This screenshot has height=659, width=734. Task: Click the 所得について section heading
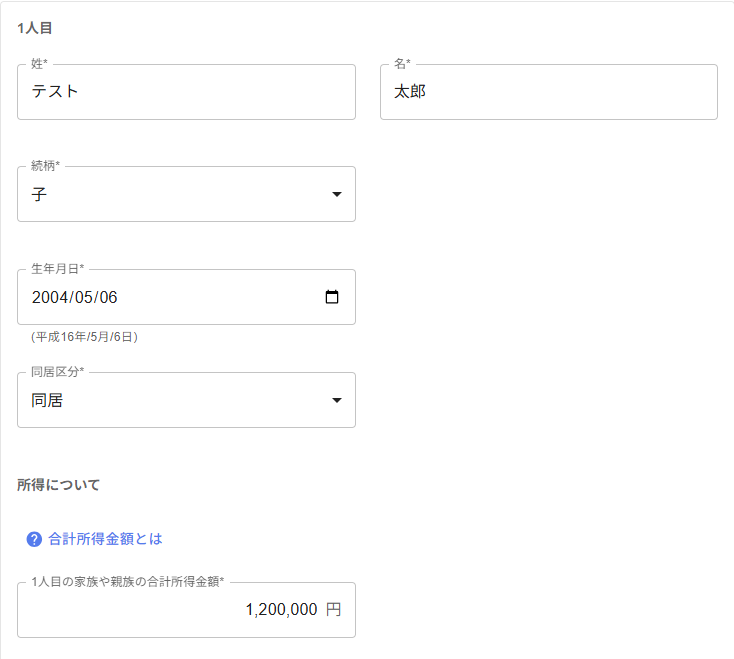[59, 485]
